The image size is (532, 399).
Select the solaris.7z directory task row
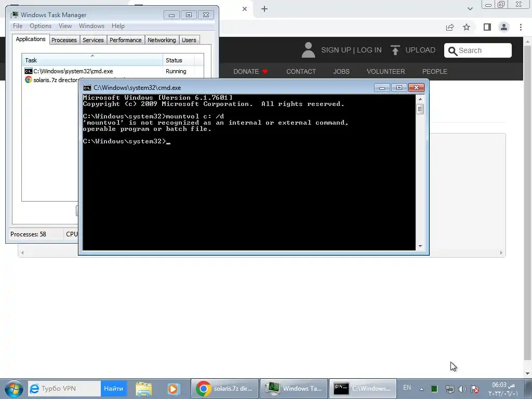point(51,80)
